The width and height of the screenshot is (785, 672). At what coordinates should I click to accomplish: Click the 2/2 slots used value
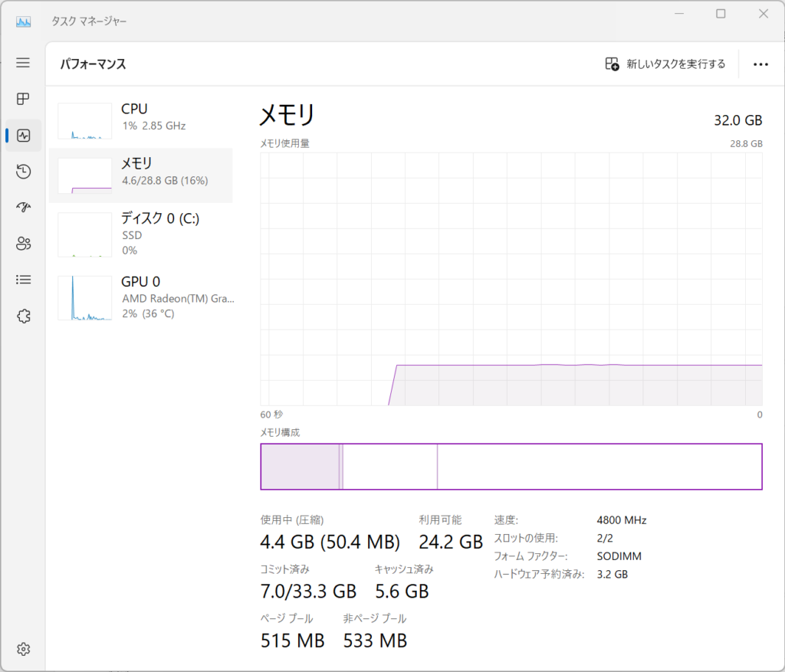coord(605,539)
